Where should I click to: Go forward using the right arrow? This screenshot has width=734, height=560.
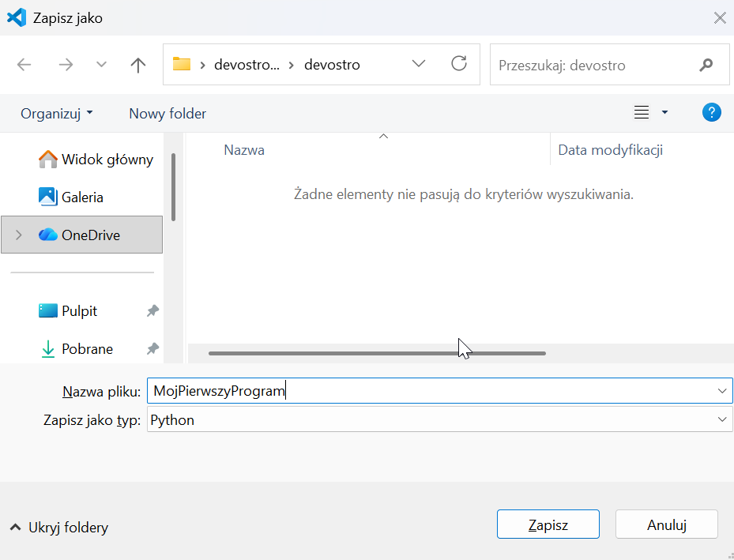pos(66,65)
